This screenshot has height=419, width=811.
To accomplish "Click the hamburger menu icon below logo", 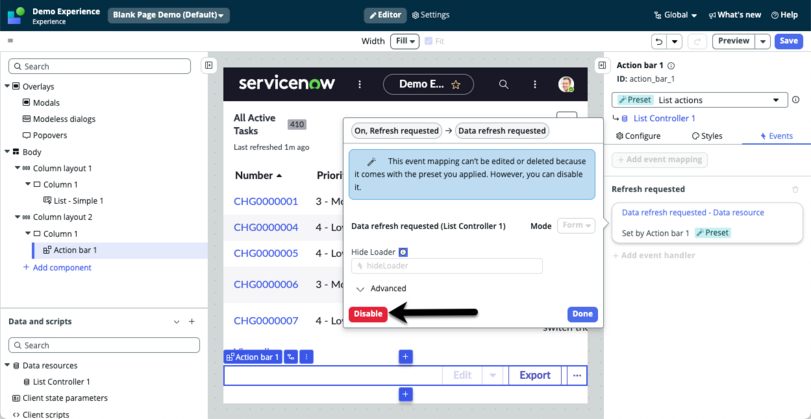I will pos(10,41).
